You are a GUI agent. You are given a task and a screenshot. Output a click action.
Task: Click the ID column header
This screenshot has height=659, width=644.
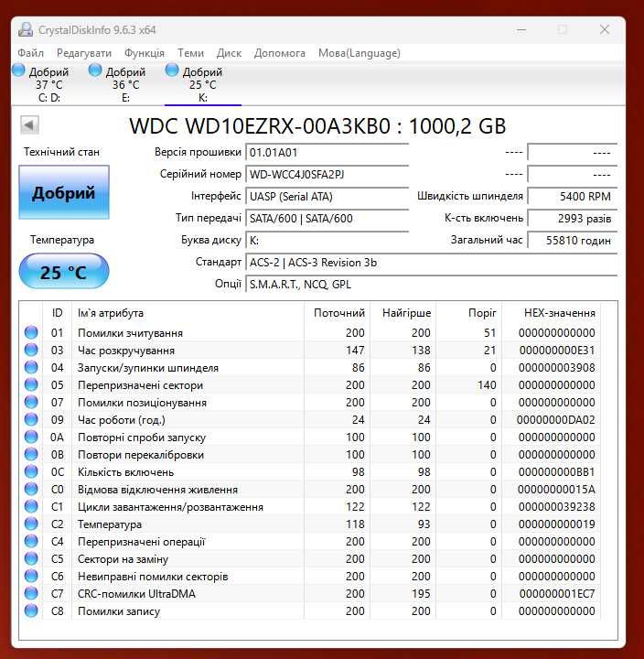(x=57, y=313)
